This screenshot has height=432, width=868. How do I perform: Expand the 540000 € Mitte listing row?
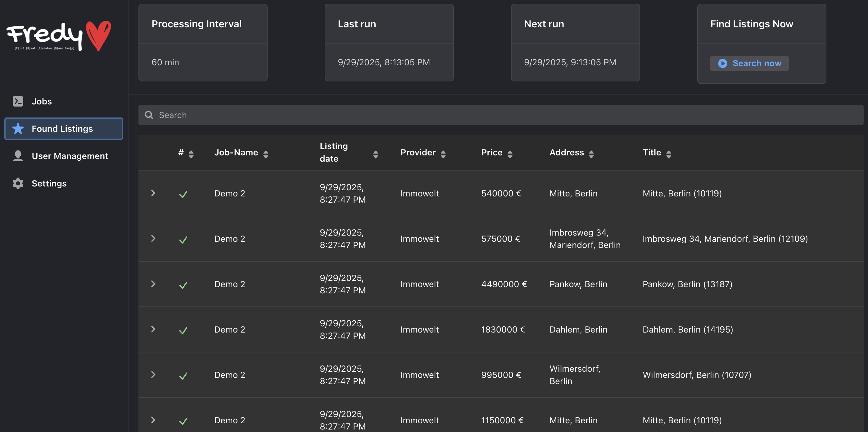(x=153, y=193)
